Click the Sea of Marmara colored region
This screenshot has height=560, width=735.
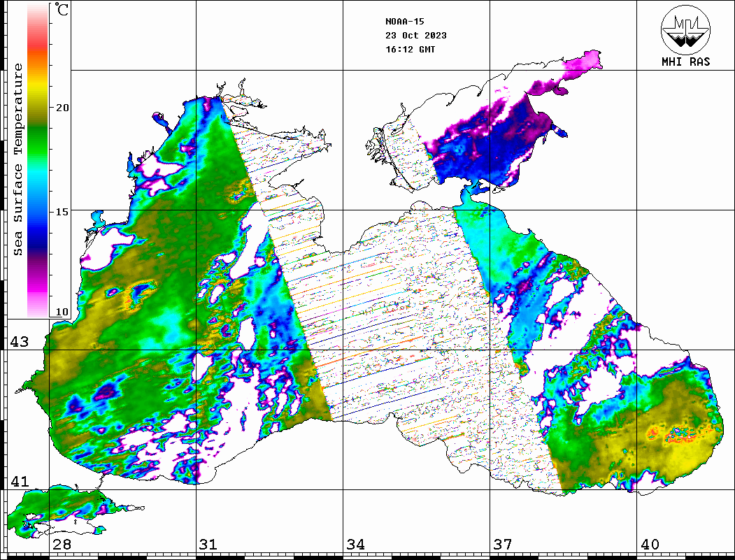[61, 508]
